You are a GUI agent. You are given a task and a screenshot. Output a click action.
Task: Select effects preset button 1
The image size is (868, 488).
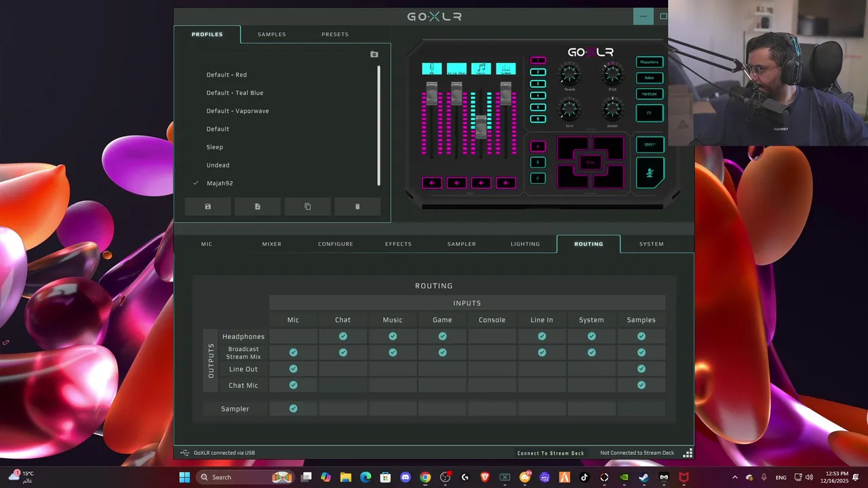(x=538, y=60)
